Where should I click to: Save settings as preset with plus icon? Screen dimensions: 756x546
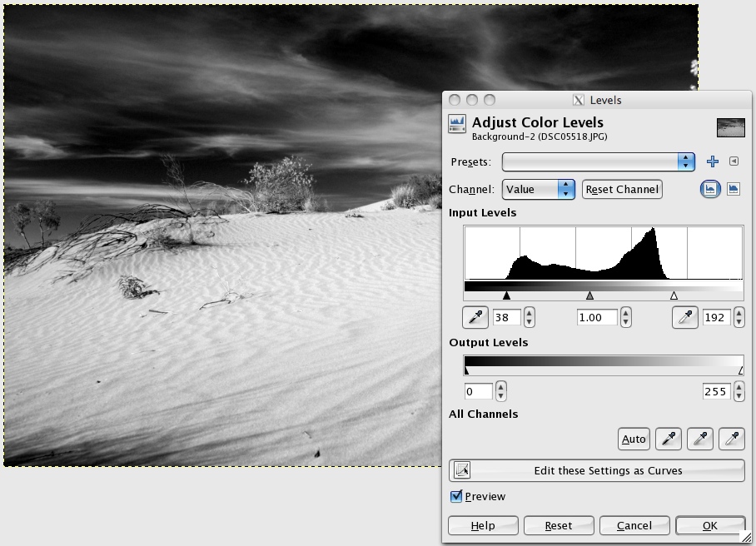pos(713,161)
